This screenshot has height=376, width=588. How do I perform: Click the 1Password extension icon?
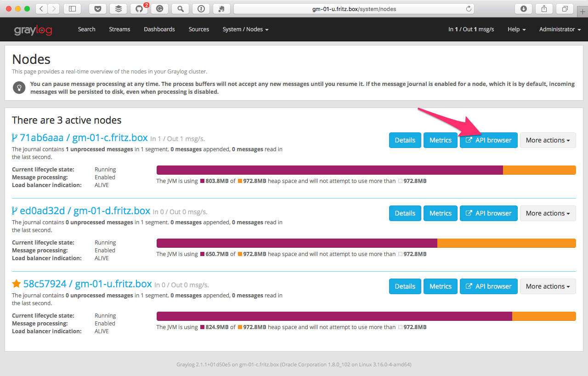pyautogui.click(x=201, y=9)
